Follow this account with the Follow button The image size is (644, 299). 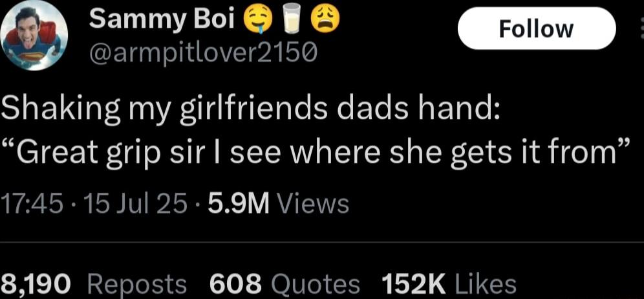537,28
